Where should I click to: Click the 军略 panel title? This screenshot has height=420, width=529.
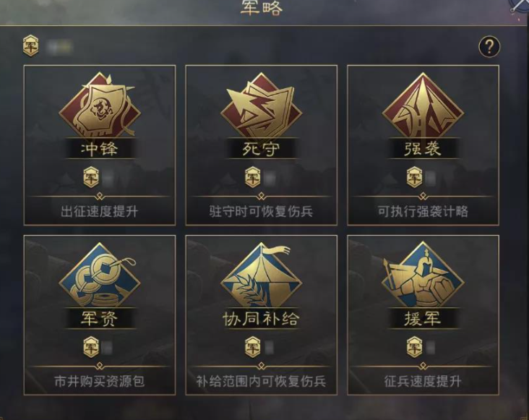point(262,8)
